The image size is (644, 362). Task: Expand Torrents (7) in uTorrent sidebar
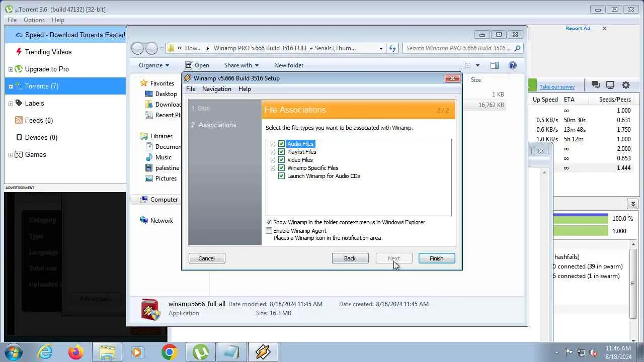11,86
